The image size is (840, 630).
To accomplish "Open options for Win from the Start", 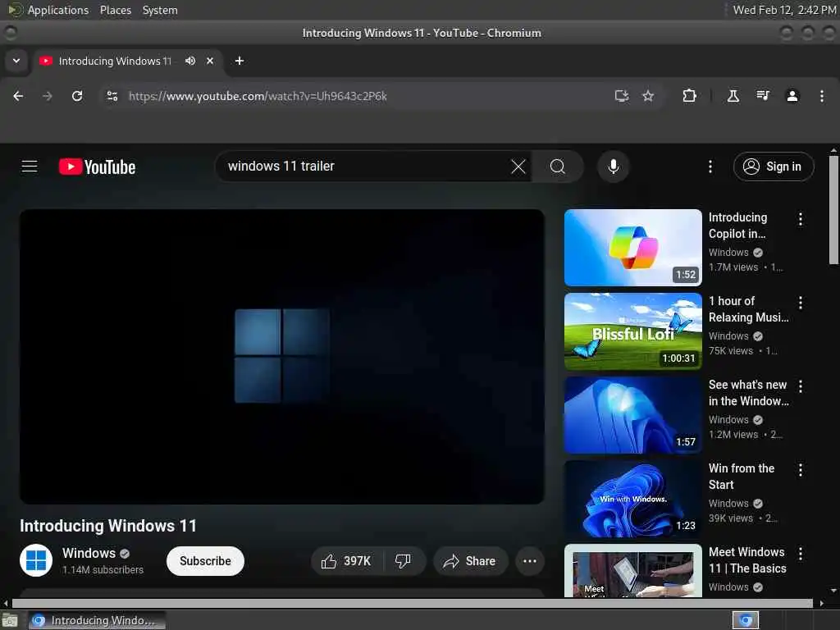I will [x=801, y=470].
